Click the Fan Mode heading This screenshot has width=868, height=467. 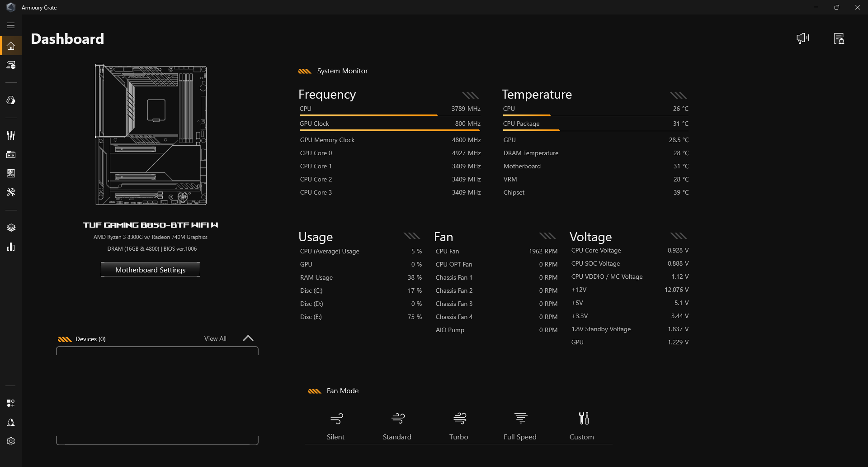click(343, 391)
